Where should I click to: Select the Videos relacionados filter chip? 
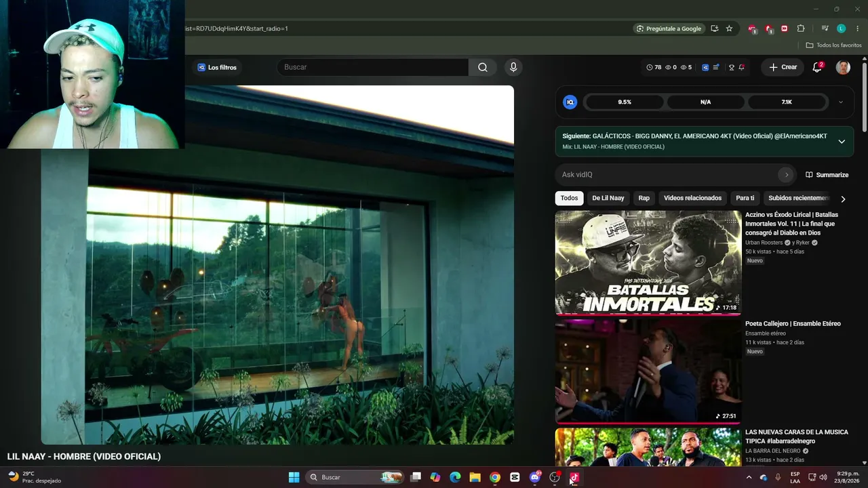[x=692, y=198]
